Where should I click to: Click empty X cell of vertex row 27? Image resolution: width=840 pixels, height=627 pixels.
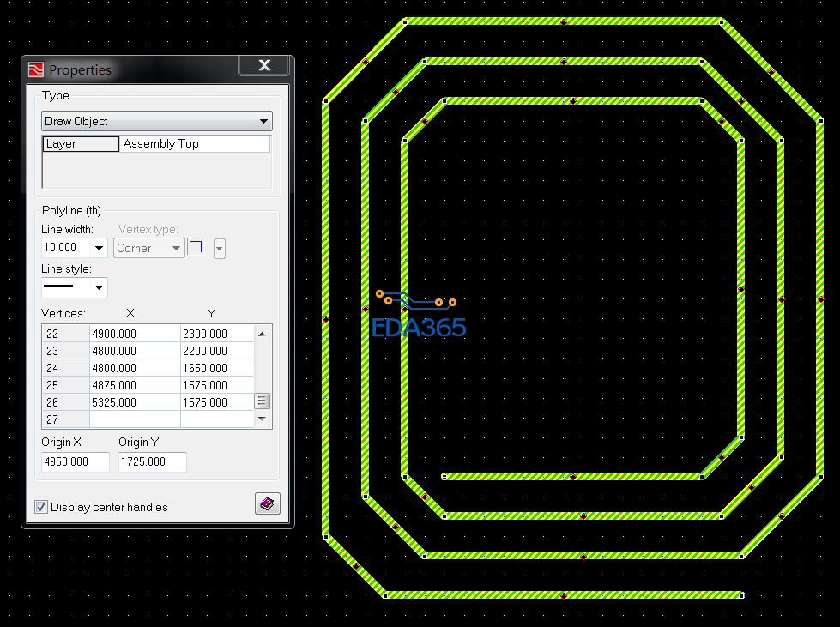(x=135, y=419)
